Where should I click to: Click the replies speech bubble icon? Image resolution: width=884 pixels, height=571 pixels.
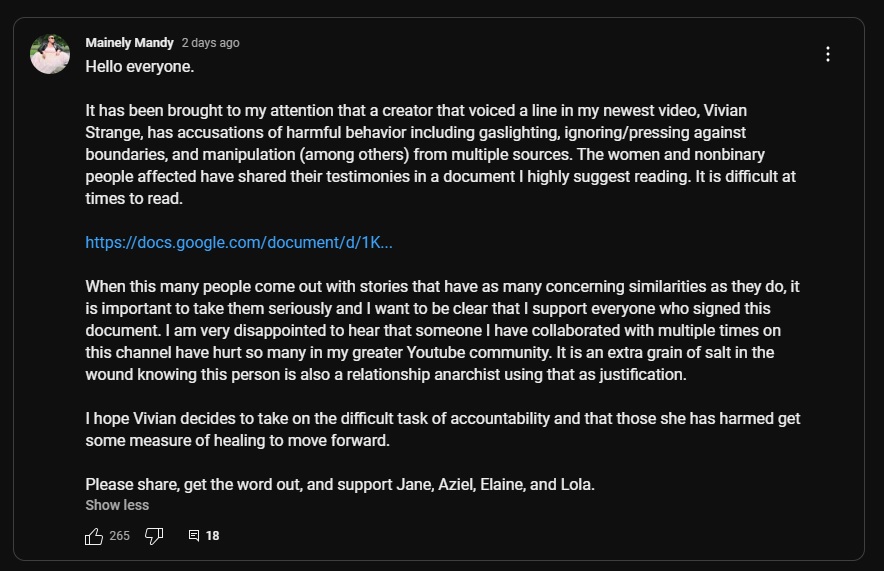click(194, 535)
